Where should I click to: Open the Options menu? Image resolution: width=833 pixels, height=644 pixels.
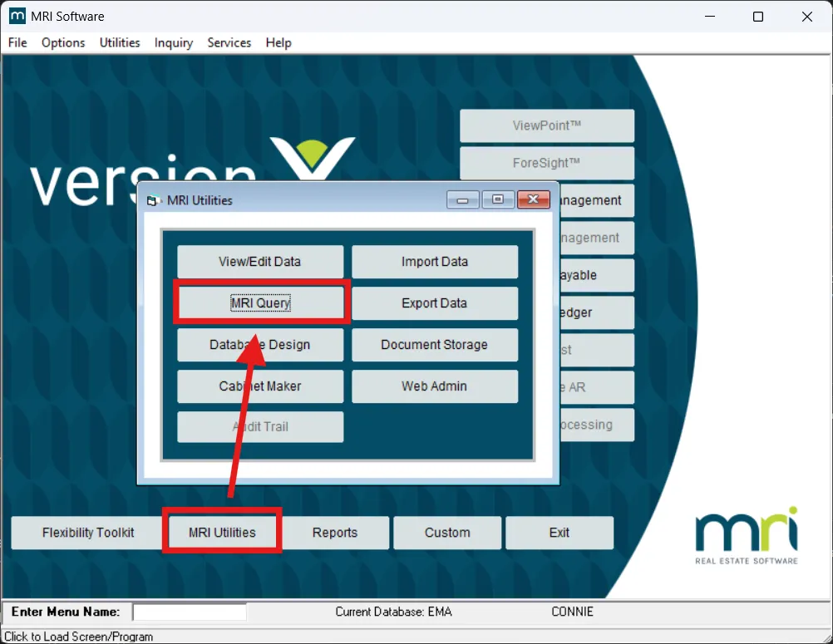click(x=63, y=42)
